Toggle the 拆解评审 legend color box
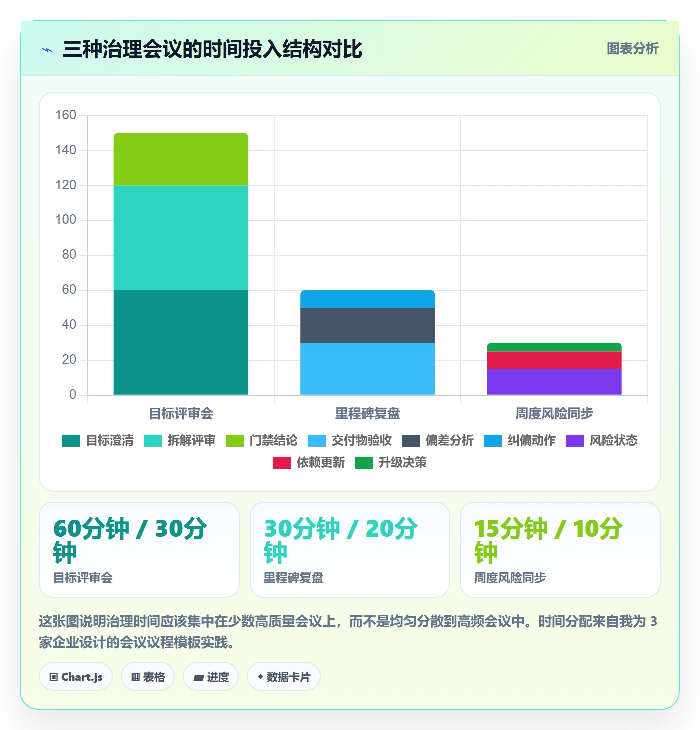 click(153, 441)
